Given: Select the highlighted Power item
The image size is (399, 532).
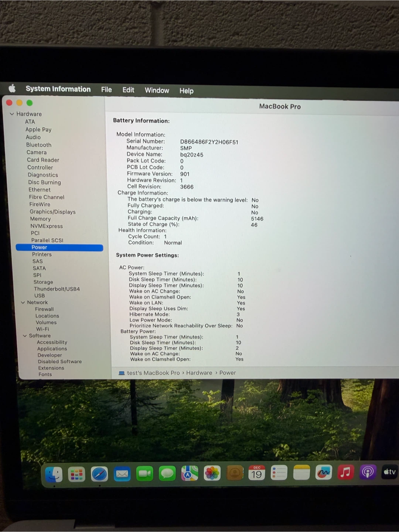Looking at the screenshot, I should tap(59, 248).
